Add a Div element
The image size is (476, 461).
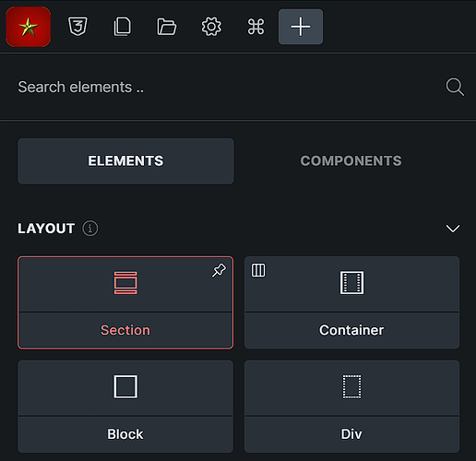click(351, 407)
